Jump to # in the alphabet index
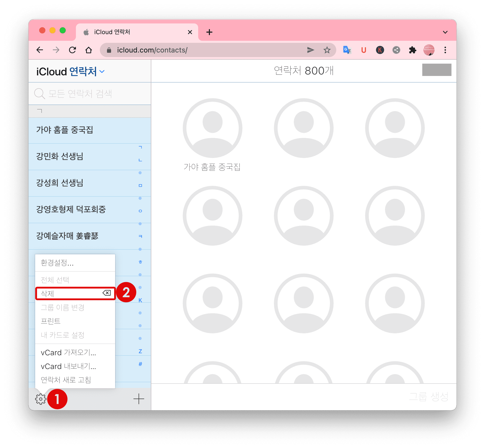The width and height of the screenshot is (485, 448). pyautogui.click(x=140, y=364)
